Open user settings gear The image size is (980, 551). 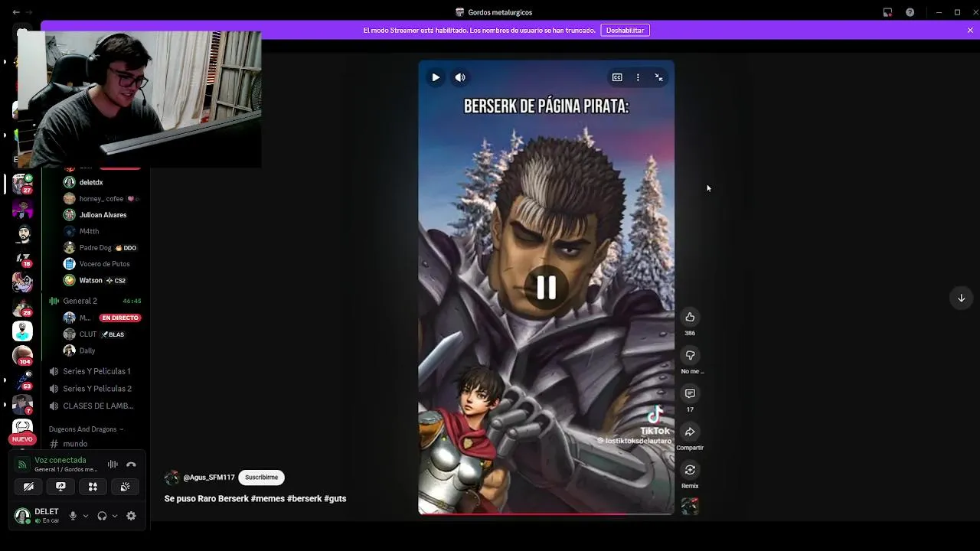tap(131, 516)
